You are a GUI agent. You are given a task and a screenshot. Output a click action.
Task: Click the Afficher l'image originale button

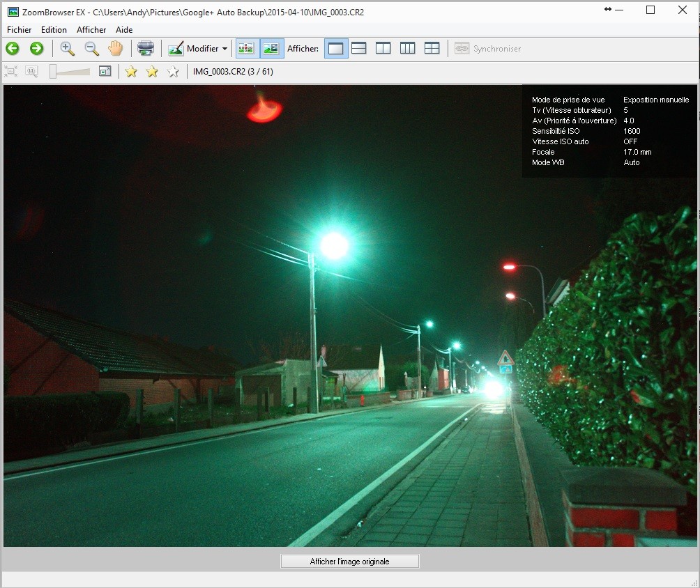[349, 562]
